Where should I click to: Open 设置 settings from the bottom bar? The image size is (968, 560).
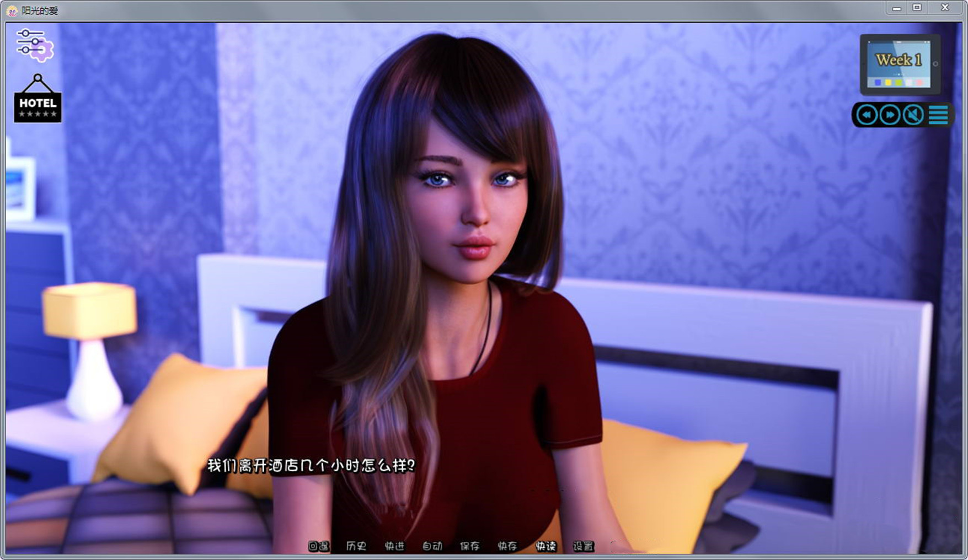click(x=583, y=546)
